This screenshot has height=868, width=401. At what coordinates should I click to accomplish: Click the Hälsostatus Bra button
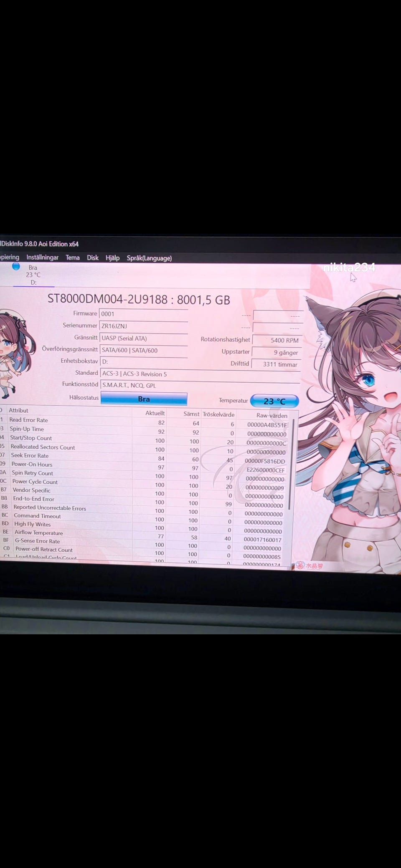pyautogui.click(x=144, y=399)
